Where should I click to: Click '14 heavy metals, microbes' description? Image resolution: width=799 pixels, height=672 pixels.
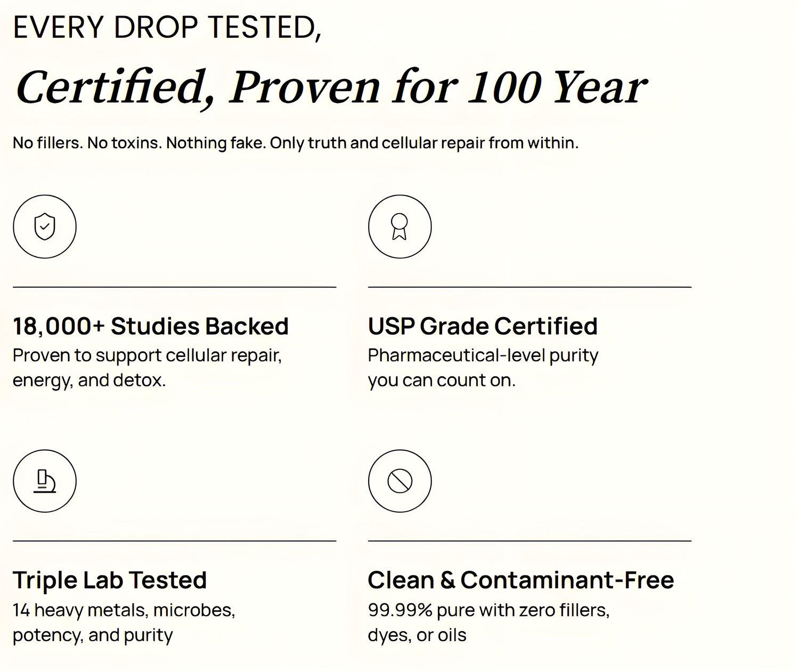(x=124, y=610)
